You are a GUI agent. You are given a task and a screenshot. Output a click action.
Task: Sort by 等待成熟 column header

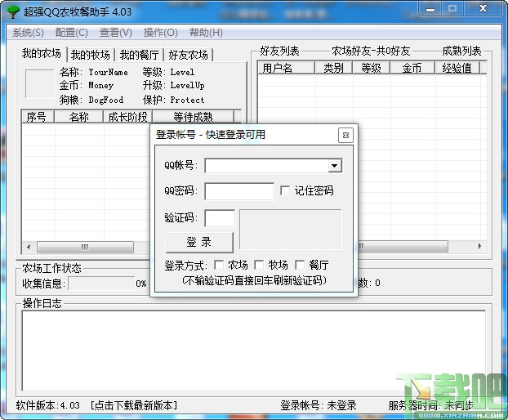coord(193,117)
